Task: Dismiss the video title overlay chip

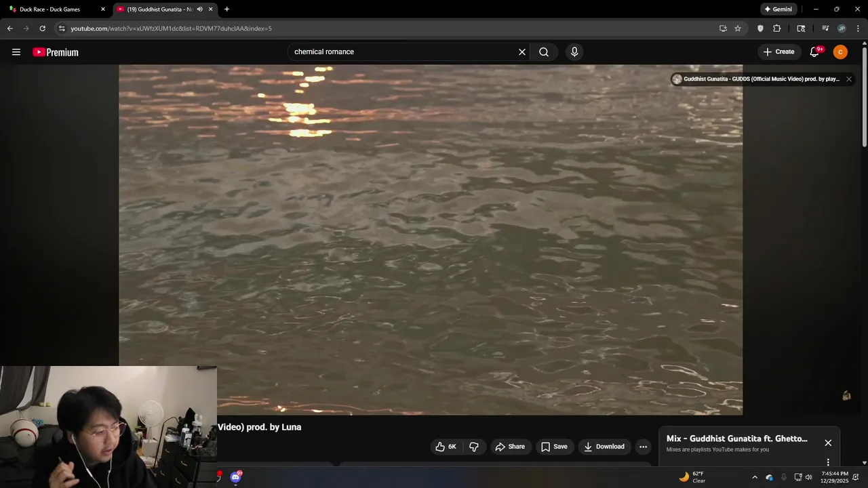Action: pos(848,79)
